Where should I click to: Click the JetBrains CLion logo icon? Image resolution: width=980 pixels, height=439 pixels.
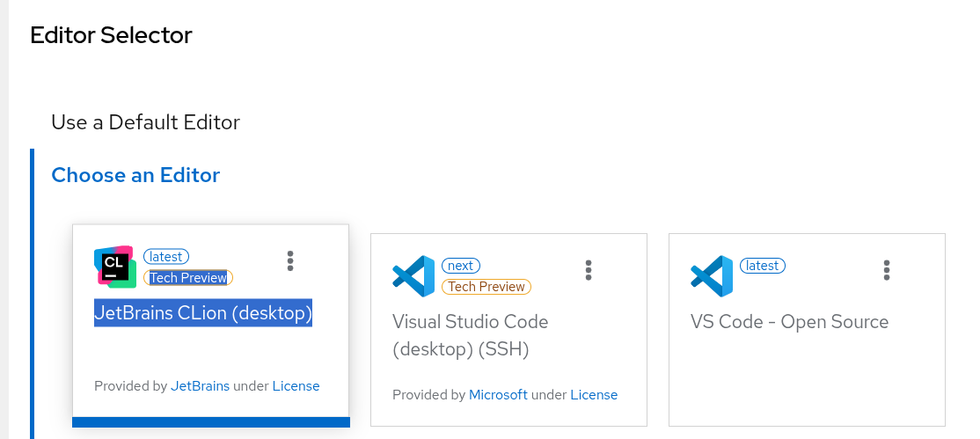pyautogui.click(x=115, y=267)
